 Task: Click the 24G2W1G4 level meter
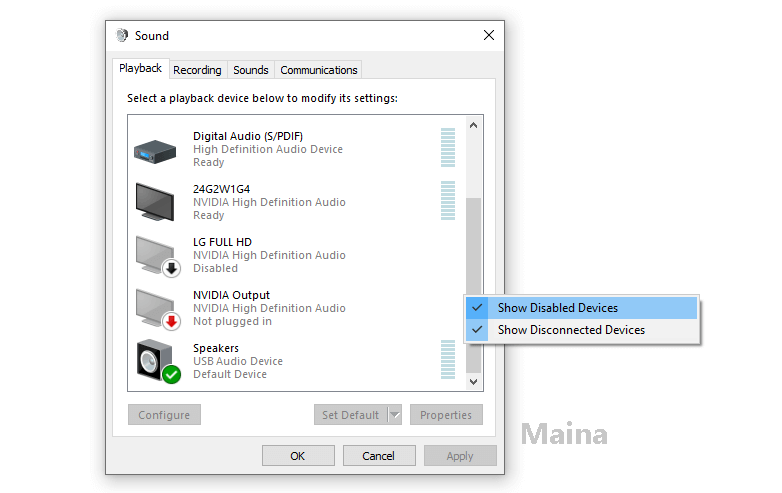click(x=448, y=200)
